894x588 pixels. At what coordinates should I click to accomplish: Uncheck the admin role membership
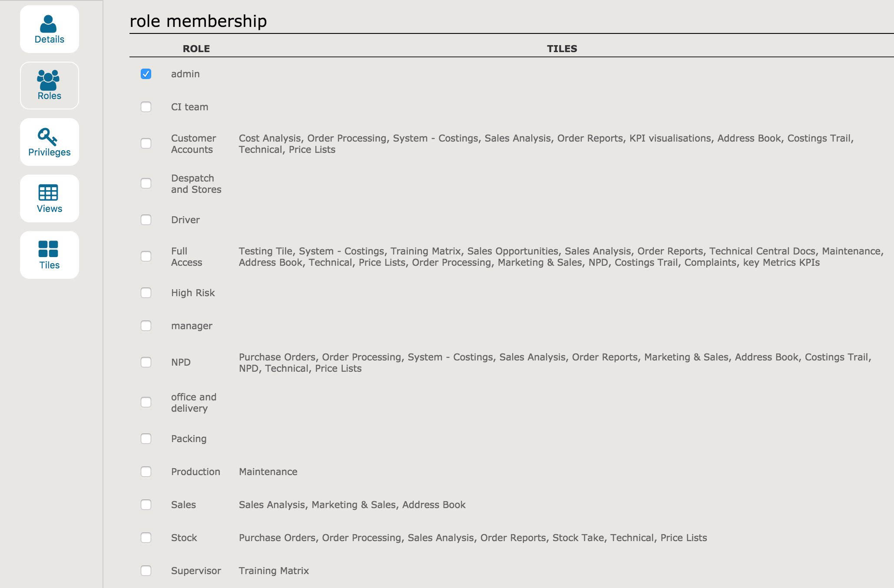[146, 74]
